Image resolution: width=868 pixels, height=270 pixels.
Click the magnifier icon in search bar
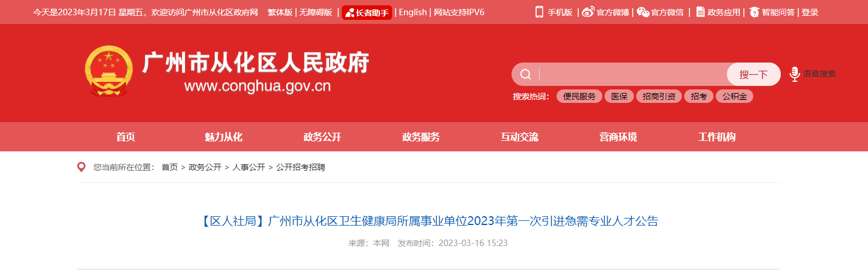526,74
